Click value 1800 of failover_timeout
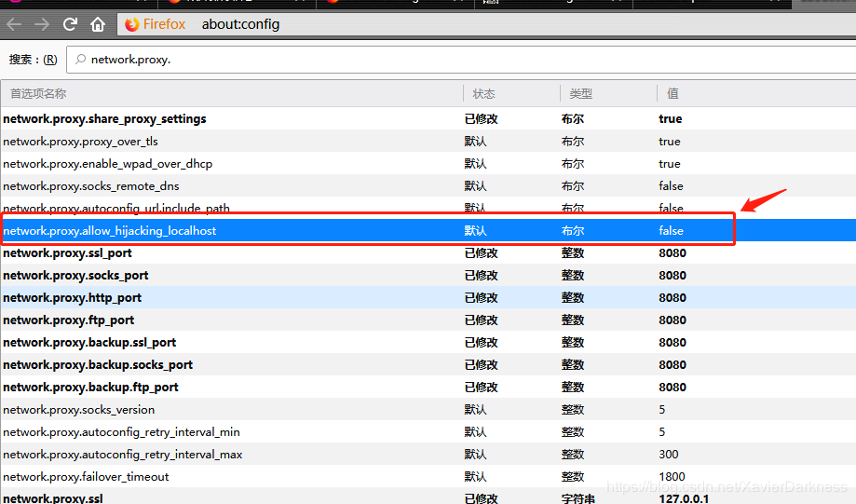856x504 pixels. [x=672, y=477]
